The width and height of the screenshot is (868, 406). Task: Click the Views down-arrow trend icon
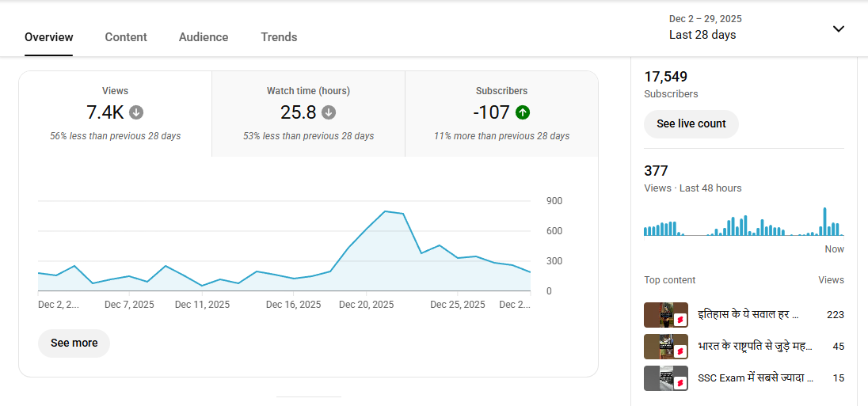tap(136, 112)
